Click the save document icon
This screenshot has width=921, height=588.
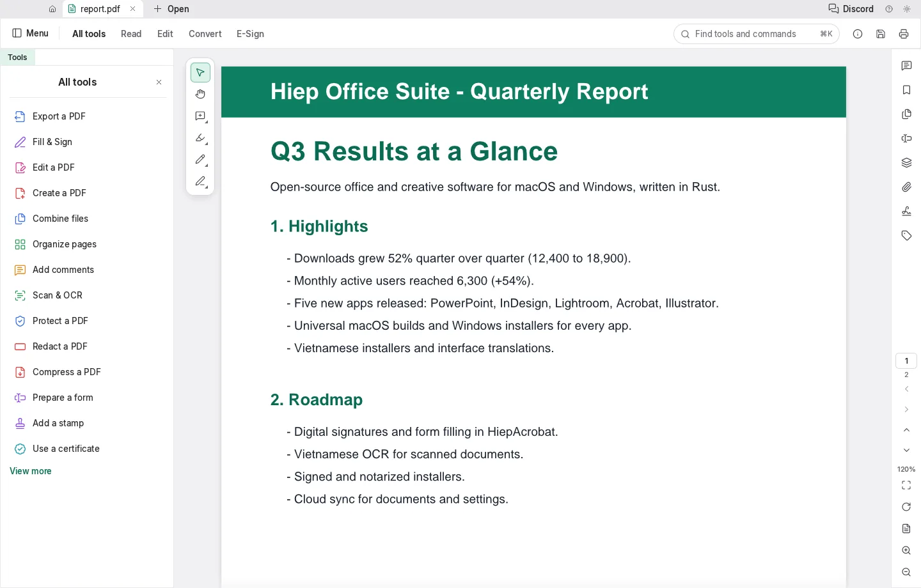(881, 34)
